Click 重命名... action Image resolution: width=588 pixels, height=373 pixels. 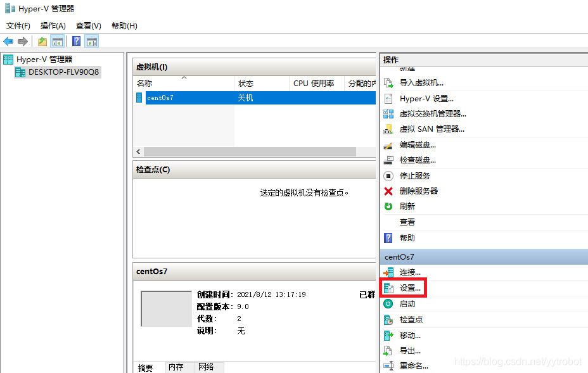[x=414, y=366]
